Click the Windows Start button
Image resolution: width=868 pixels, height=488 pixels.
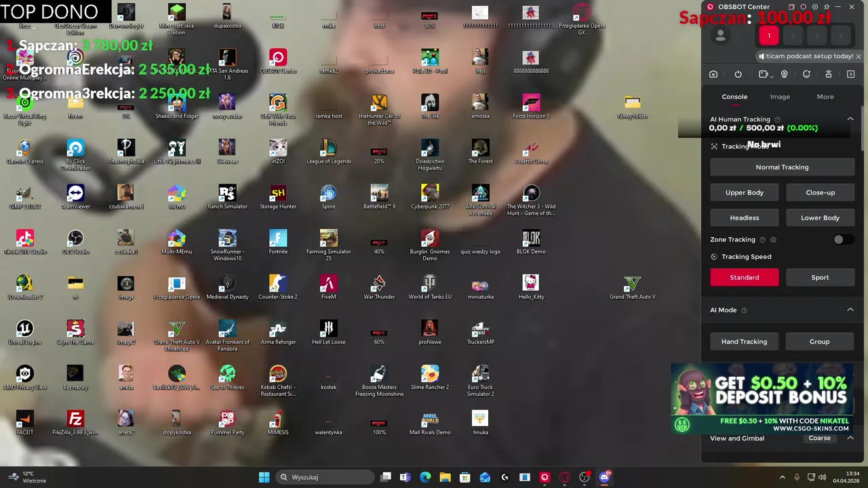point(264,477)
